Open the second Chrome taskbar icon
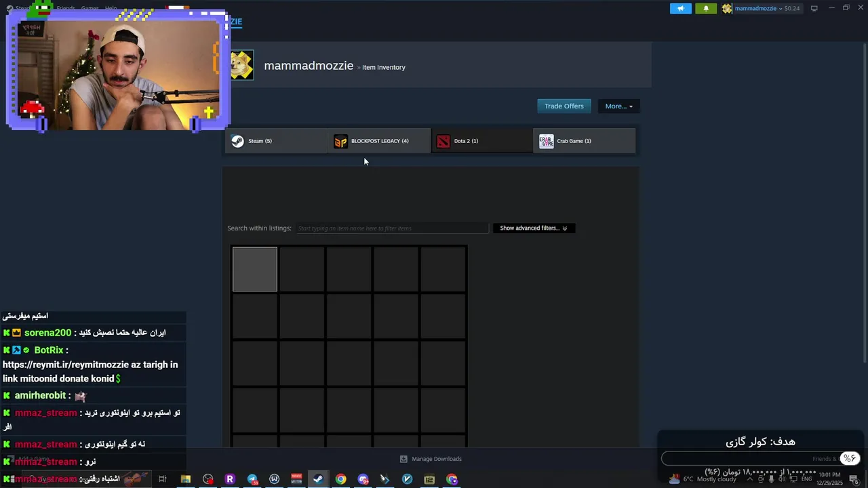Viewport: 868px width, 488px height. click(x=452, y=479)
